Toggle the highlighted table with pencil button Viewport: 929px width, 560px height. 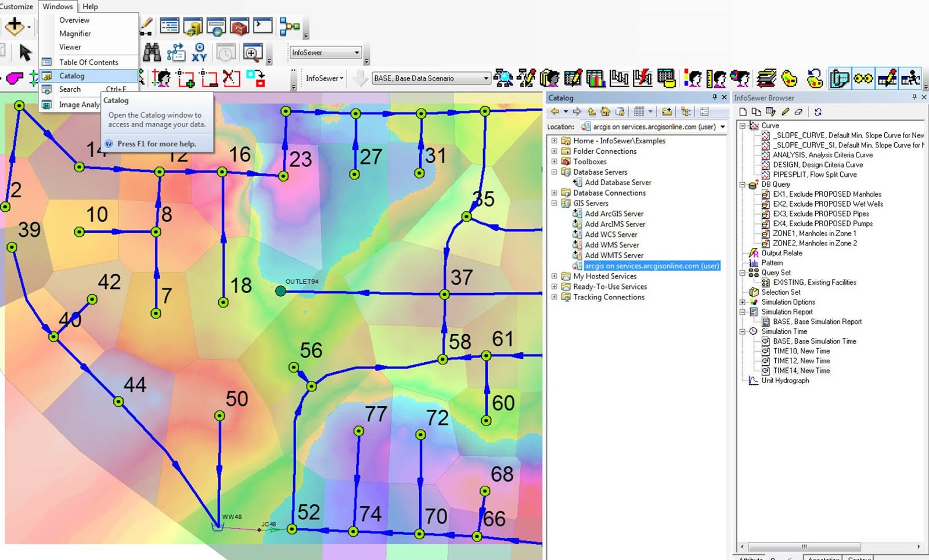(887, 78)
